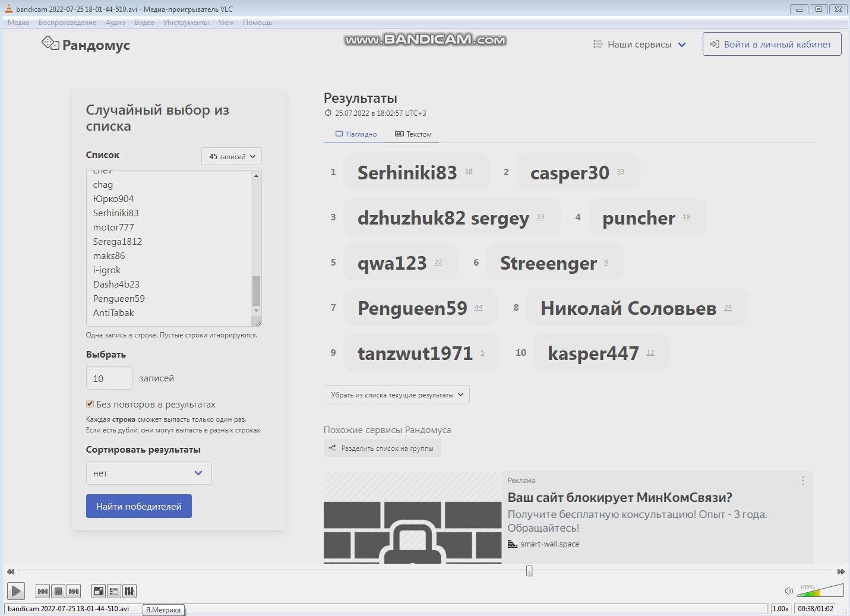This screenshot has width=850, height=616.
Task: Click the Play button in VLC
Action: point(16,591)
